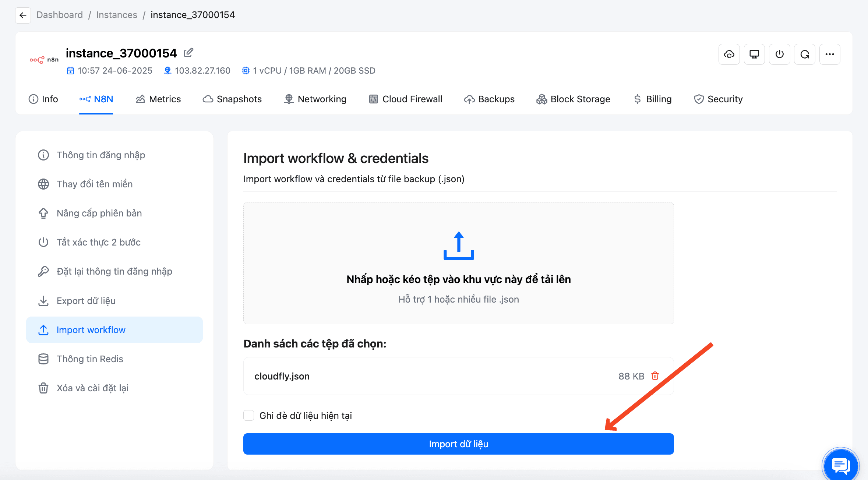
Task: Click the power off icon button
Action: coord(779,54)
